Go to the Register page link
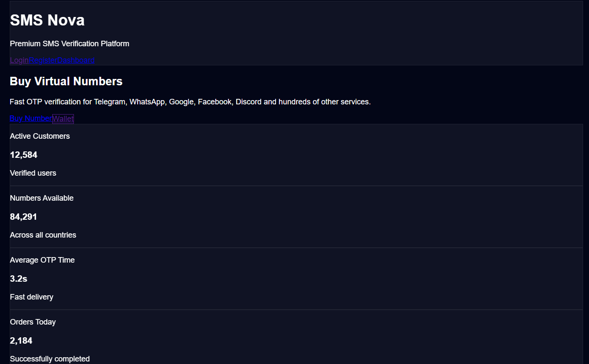The image size is (589, 364). 43,60
